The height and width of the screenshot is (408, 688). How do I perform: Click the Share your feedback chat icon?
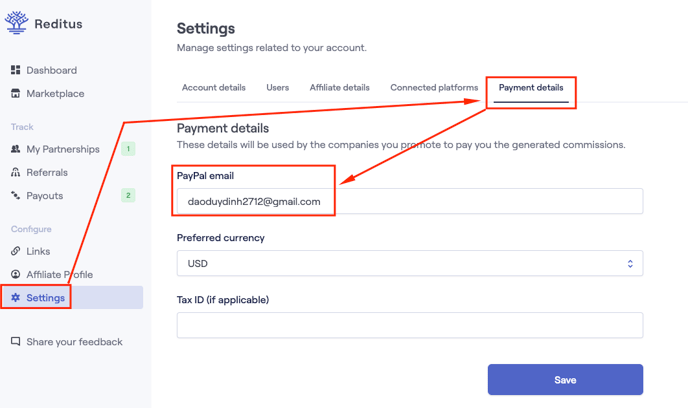(x=15, y=341)
